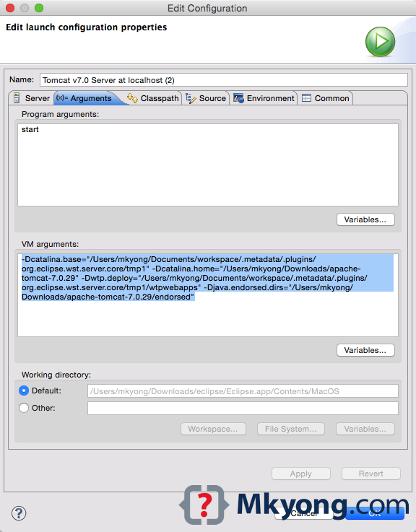Image resolution: width=416 pixels, height=532 pixels.
Task: Click the Apply button
Action: [x=301, y=474]
